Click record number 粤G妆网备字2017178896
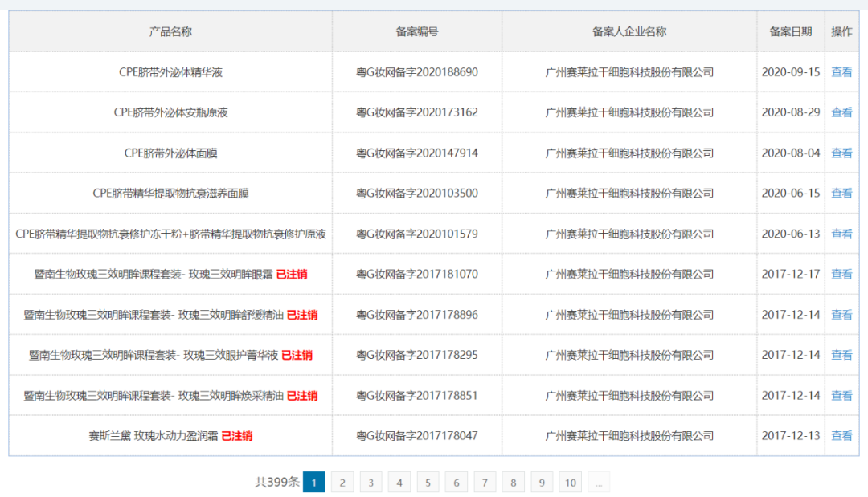This screenshot has height=497, width=868. 417,315
